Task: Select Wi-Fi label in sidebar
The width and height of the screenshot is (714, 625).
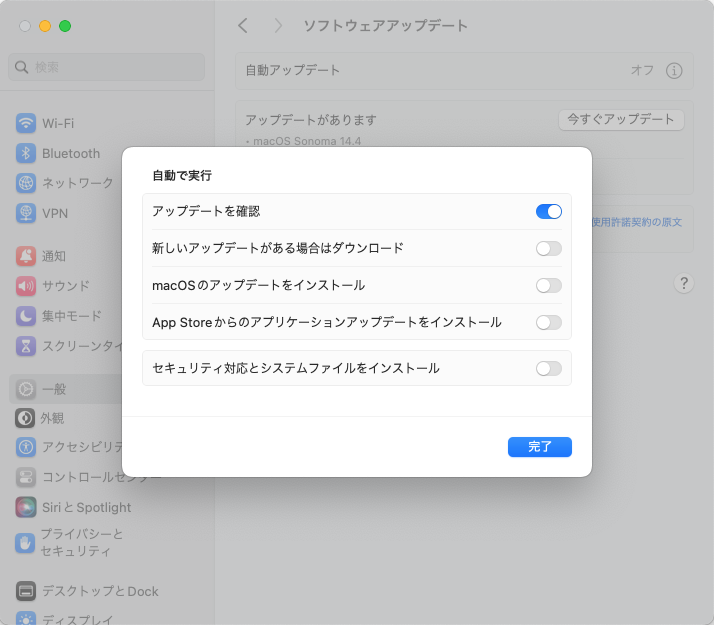Action: click(x=58, y=123)
